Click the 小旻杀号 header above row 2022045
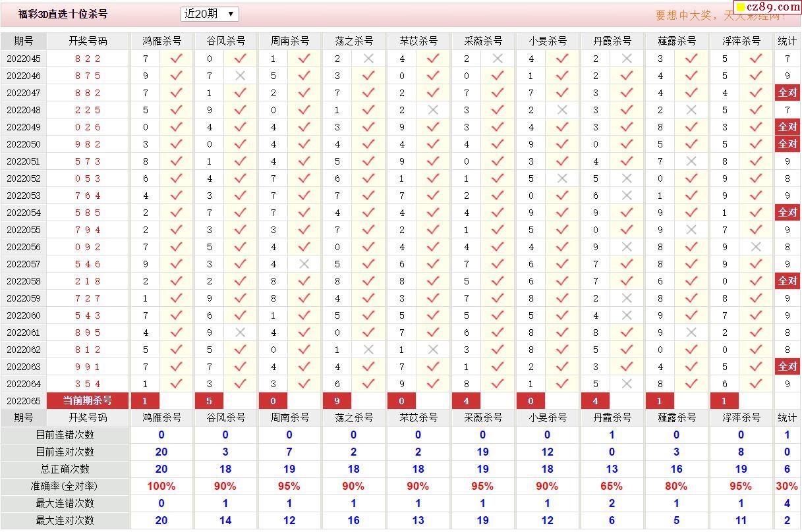This screenshot has width=802, height=532. pyautogui.click(x=548, y=41)
